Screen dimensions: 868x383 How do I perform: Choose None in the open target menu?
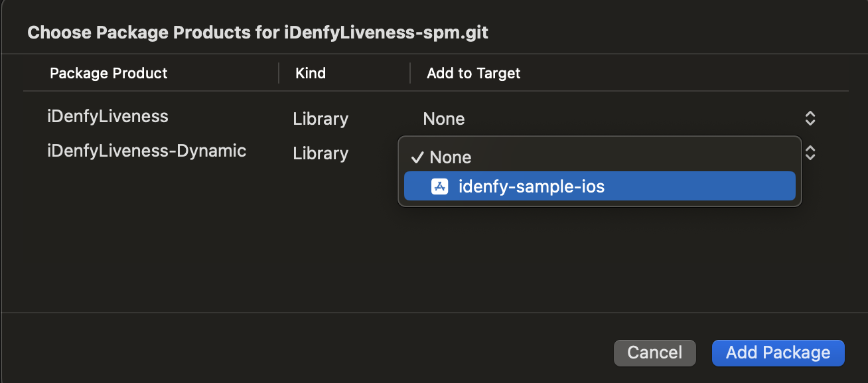pos(451,157)
